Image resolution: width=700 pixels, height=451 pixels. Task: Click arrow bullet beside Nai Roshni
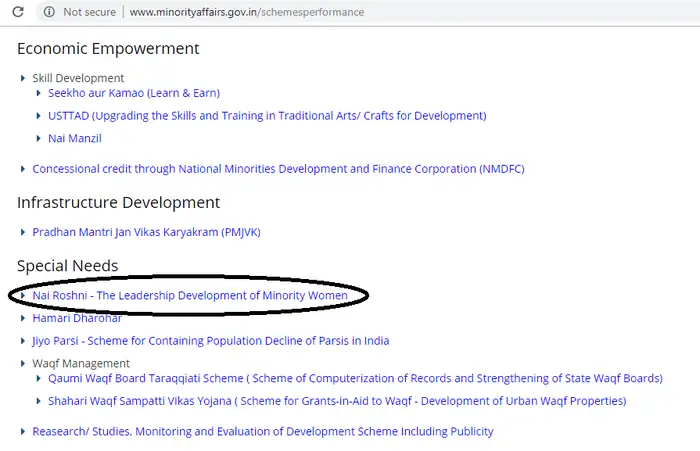pyautogui.click(x=23, y=296)
